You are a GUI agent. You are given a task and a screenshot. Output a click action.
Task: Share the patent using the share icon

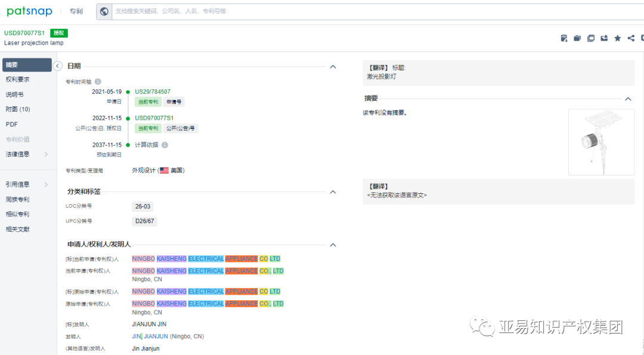point(631,38)
